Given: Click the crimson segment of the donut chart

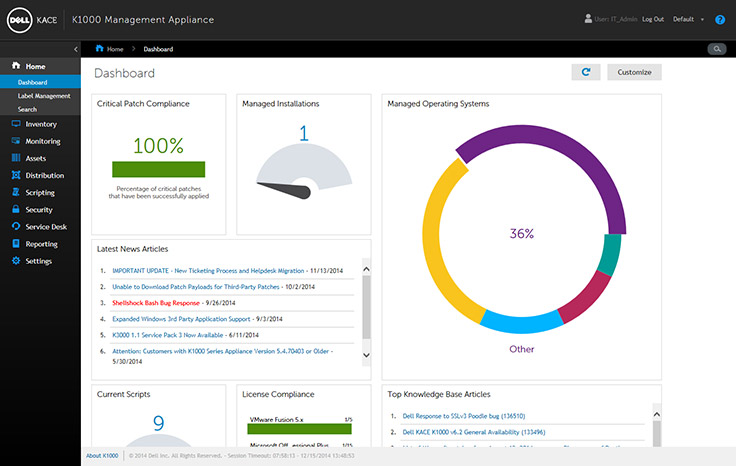Looking at the screenshot, I should click(x=588, y=298).
